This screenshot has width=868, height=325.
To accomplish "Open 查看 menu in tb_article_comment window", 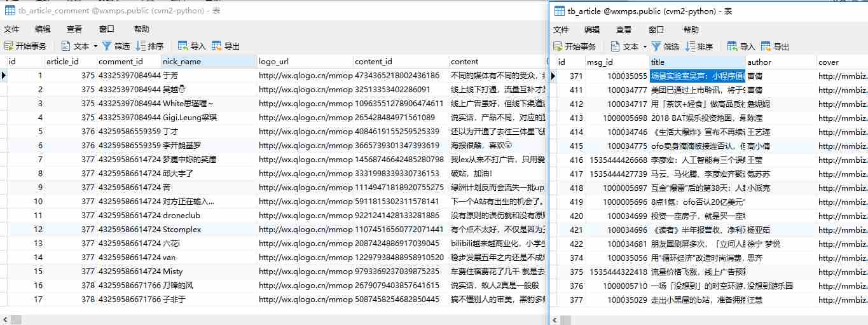I will [x=74, y=29].
